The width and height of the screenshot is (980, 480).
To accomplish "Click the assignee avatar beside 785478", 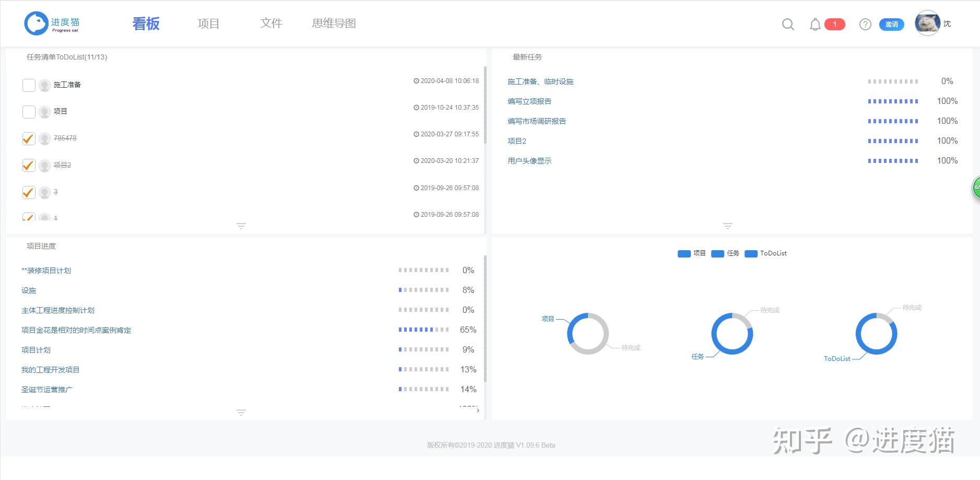I will tap(44, 138).
